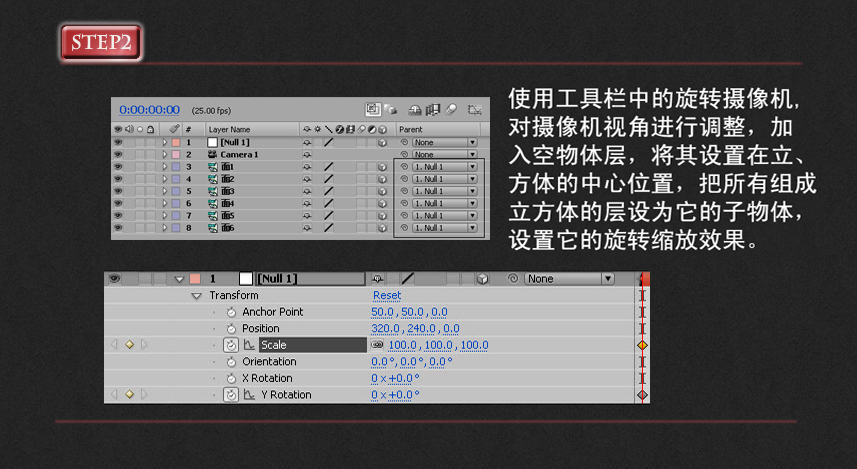Click the 0:00:00:00 current time display
The width and height of the screenshot is (857, 469).
[149, 110]
